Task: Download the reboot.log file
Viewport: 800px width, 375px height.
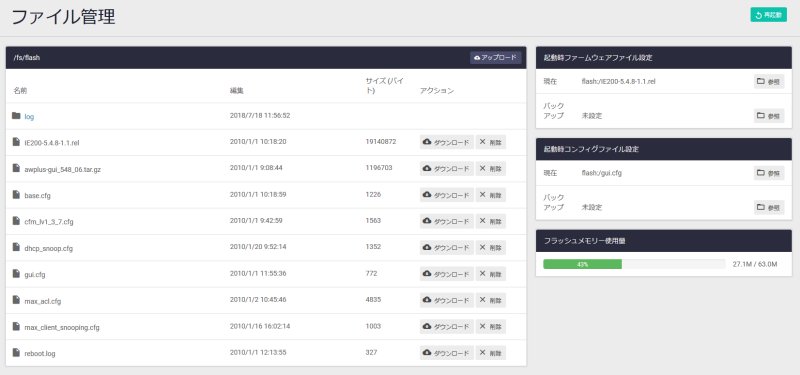Action: coord(446,353)
